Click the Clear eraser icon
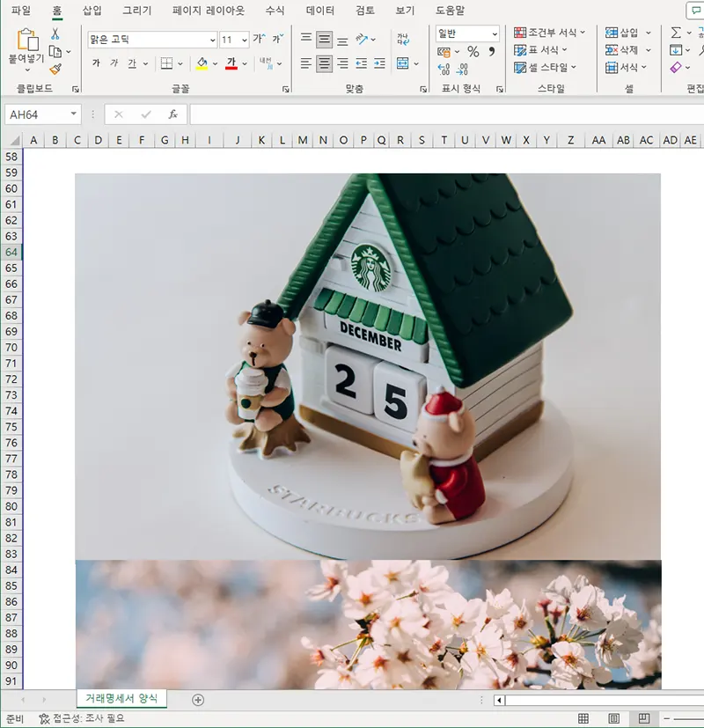 click(676, 68)
